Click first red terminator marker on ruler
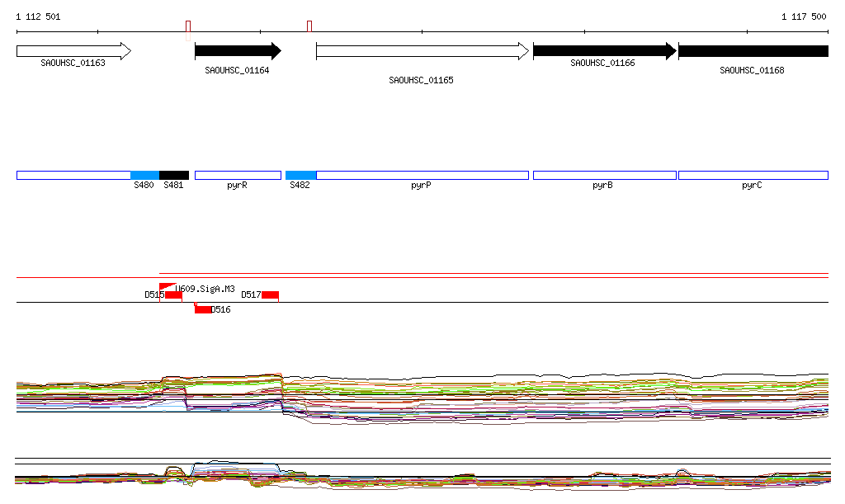Viewport: 845px width, 504px height. click(x=188, y=26)
